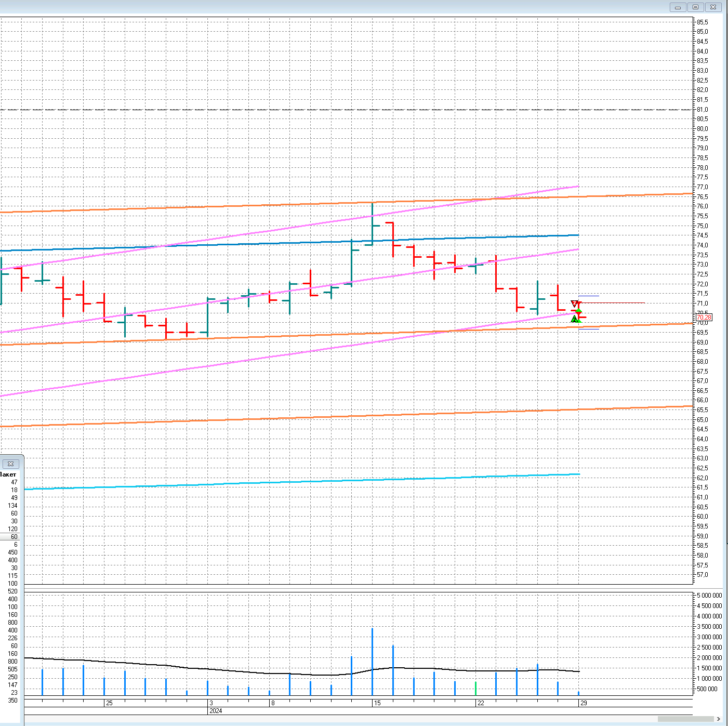Select the 226 value in the panel
Viewport: 728px width, 726px height.
[x=12, y=638]
